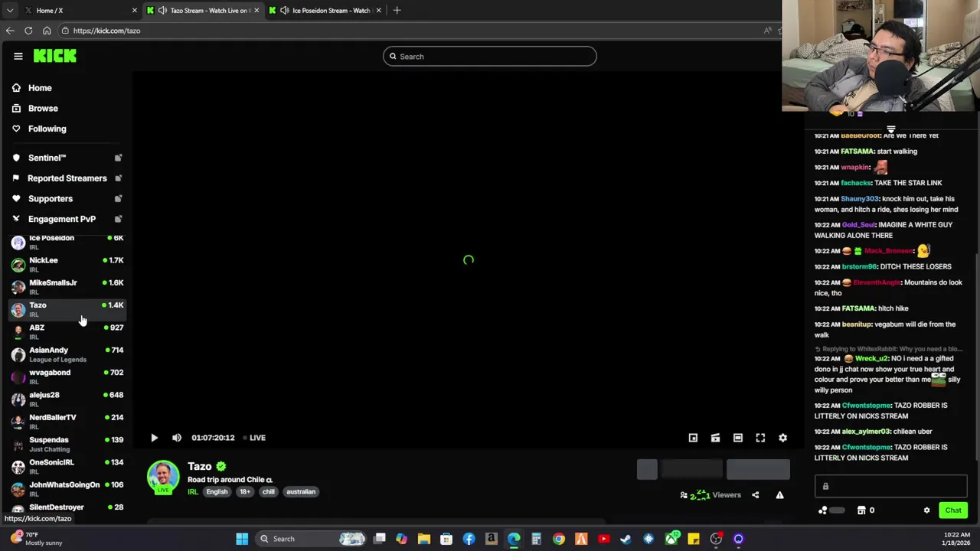Click the IRL category link under Tazo
This screenshot has height=551, width=980.
[x=193, y=492]
